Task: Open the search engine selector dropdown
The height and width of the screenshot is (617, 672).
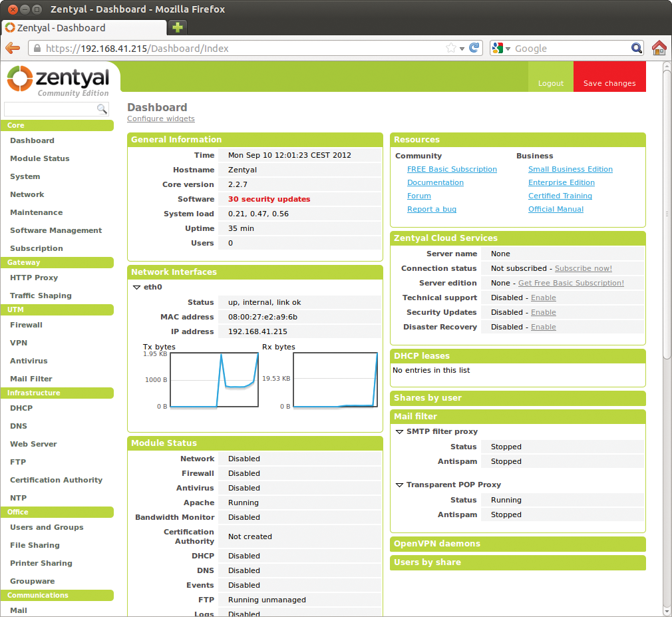Action: (x=508, y=49)
